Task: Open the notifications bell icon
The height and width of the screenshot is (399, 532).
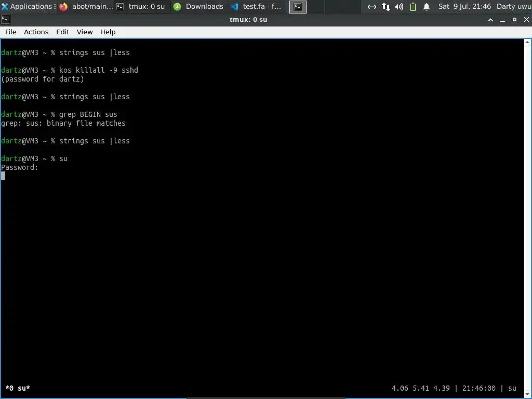Action: point(427,6)
